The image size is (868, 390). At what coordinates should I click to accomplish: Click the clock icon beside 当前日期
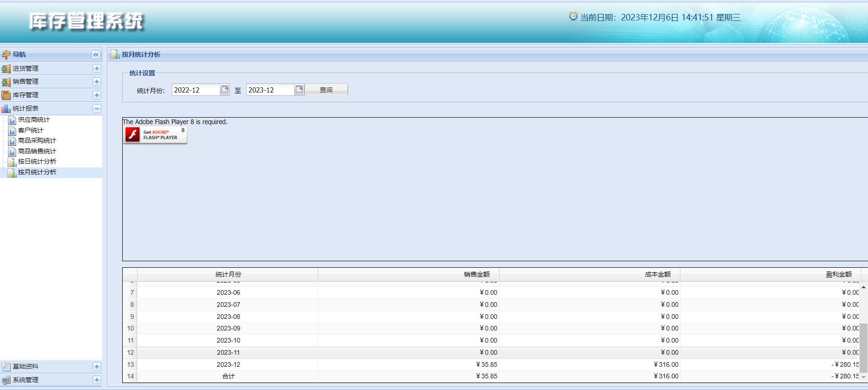(573, 16)
